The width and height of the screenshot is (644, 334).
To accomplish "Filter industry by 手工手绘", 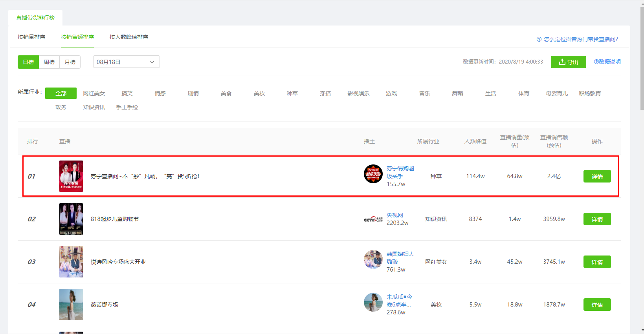I will [127, 107].
